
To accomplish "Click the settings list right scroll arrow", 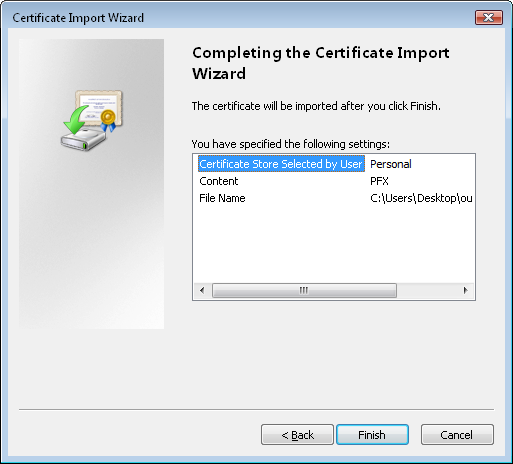I will coord(466,290).
